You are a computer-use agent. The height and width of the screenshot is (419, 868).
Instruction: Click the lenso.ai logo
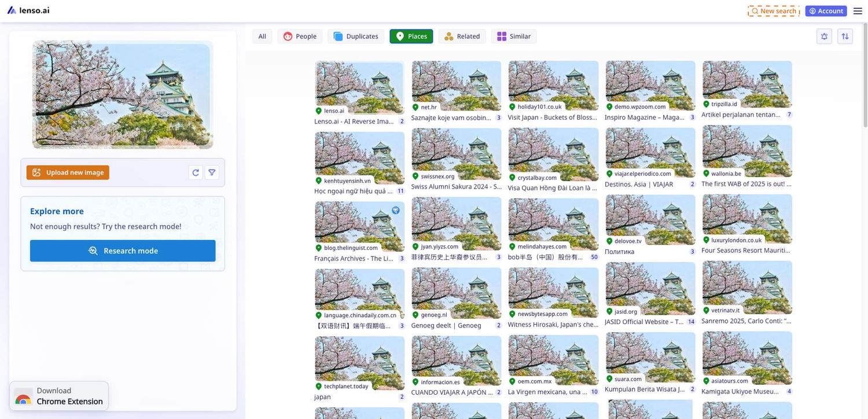pyautogui.click(x=28, y=10)
